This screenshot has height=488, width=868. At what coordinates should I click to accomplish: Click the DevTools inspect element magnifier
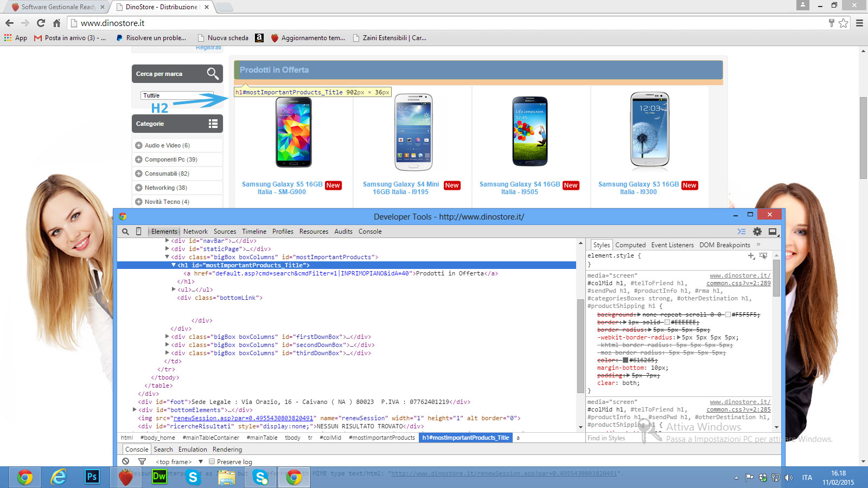pos(125,232)
